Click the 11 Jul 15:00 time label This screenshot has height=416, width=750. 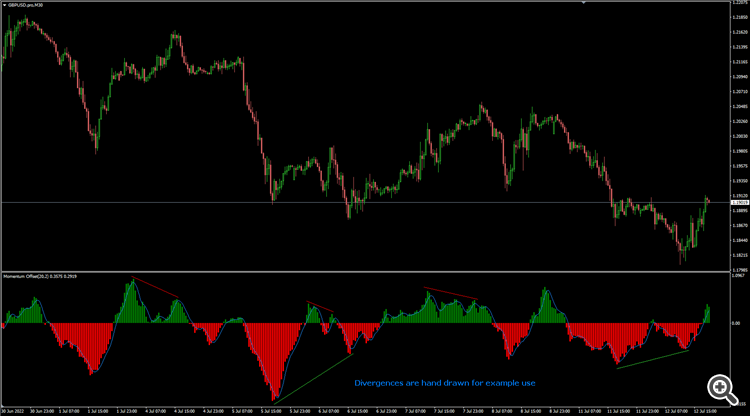(x=618, y=411)
